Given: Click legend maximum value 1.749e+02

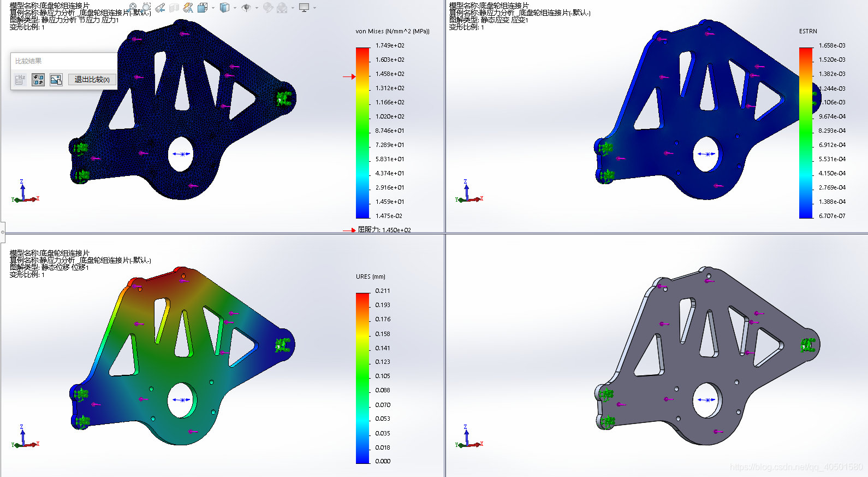Looking at the screenshot, I should click(390, 45).
